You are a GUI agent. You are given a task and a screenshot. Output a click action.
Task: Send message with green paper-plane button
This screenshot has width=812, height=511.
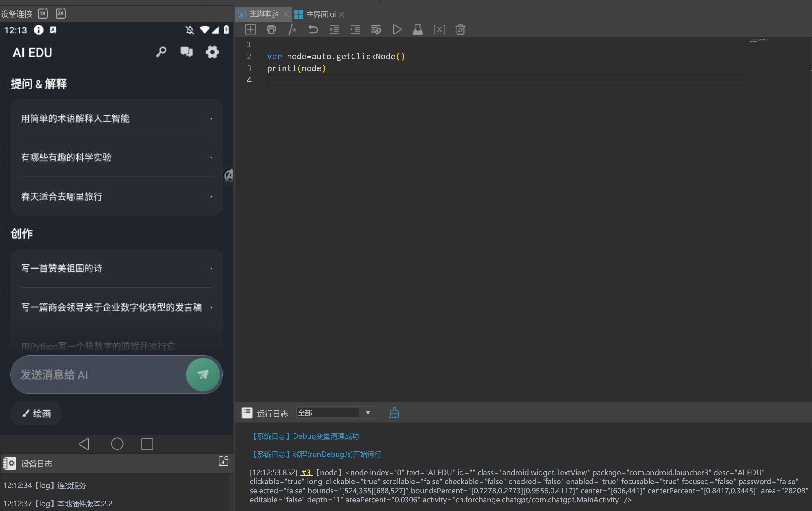(x=203, y=374)
